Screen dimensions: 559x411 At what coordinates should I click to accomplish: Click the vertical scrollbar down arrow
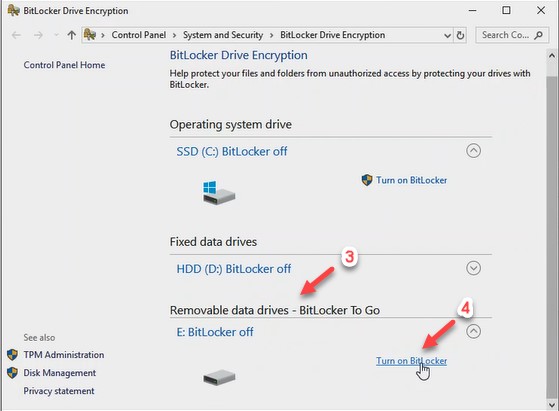[552, 405]
